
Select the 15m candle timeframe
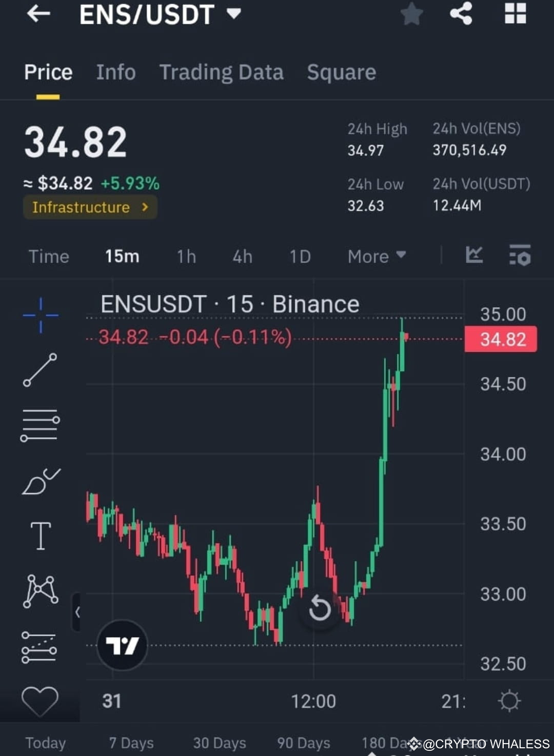[x=122, y=256]
